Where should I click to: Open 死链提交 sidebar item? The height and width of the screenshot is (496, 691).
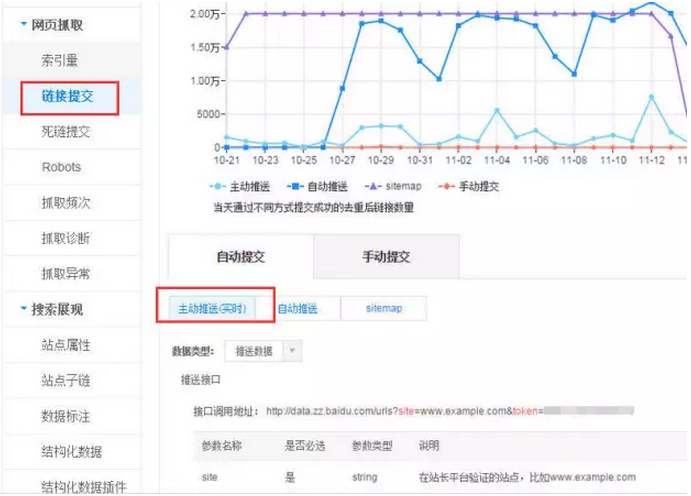(66, 131)
